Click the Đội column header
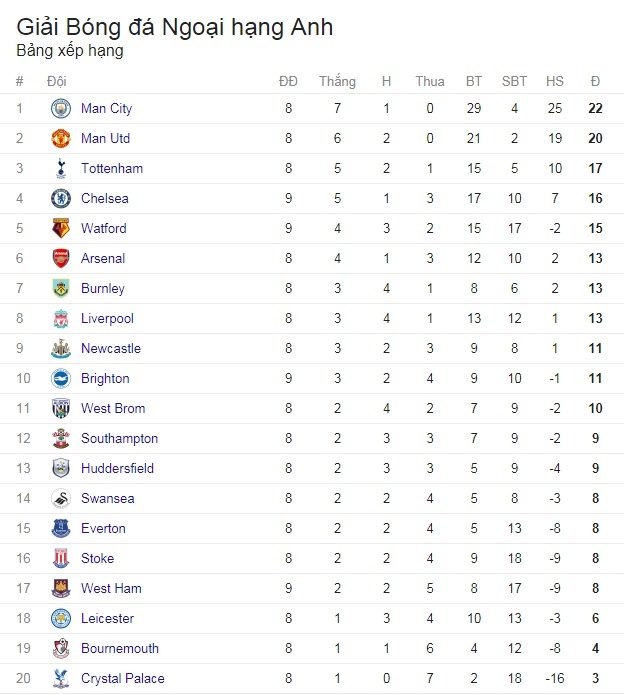The image size is (624, 694). point(57,81)
